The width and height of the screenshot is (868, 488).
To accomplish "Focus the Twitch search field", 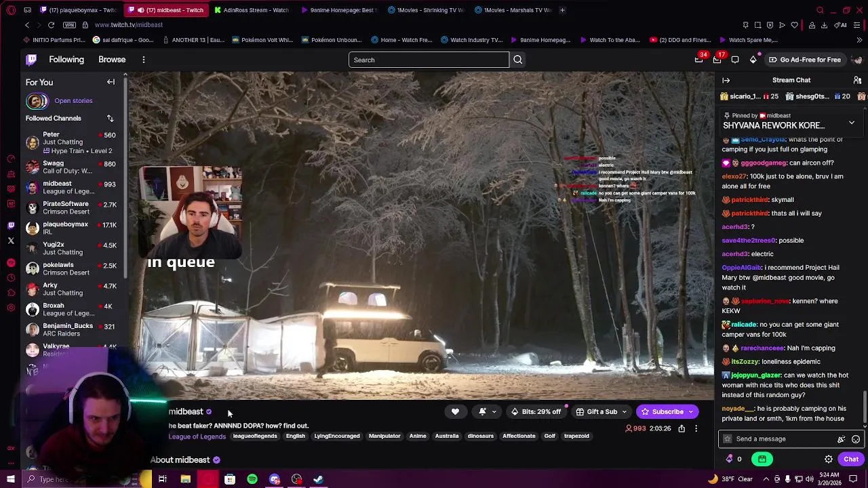I will (429, 60).
